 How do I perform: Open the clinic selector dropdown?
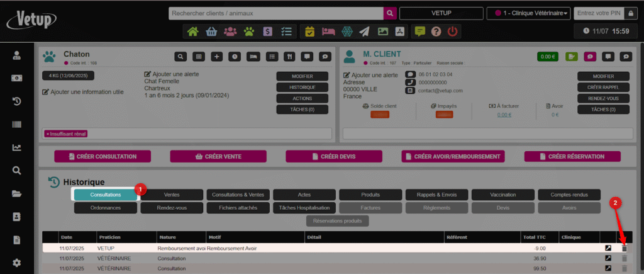pyautogui.click(x=528, y=13)
